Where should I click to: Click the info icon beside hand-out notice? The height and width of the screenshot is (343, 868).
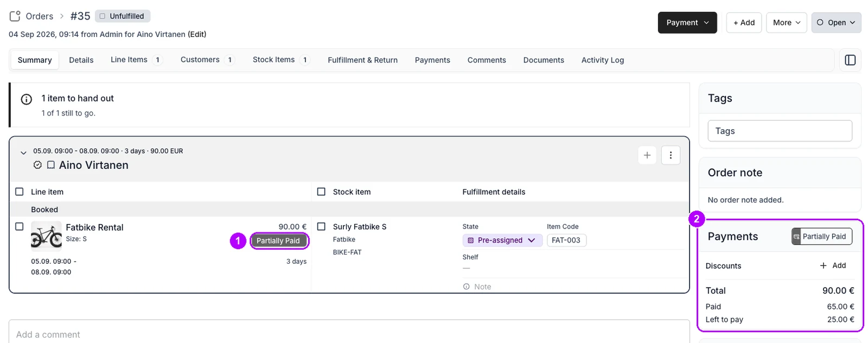click(x=26, y=99)
